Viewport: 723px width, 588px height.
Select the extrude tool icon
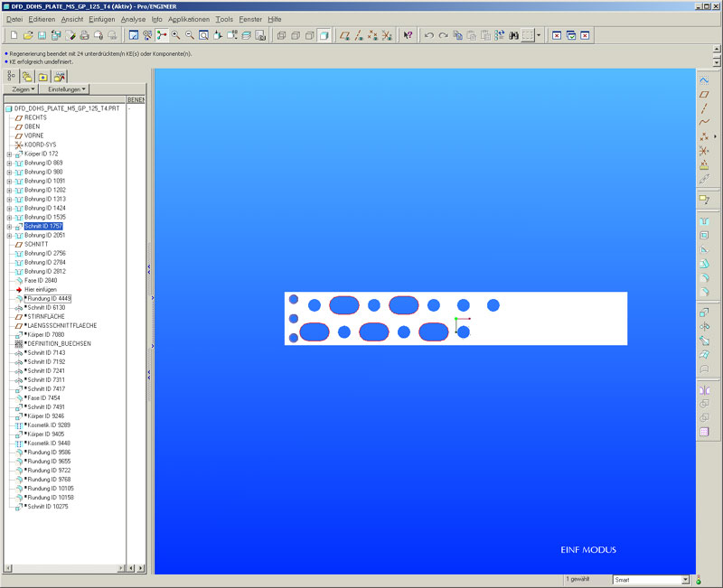704,313
